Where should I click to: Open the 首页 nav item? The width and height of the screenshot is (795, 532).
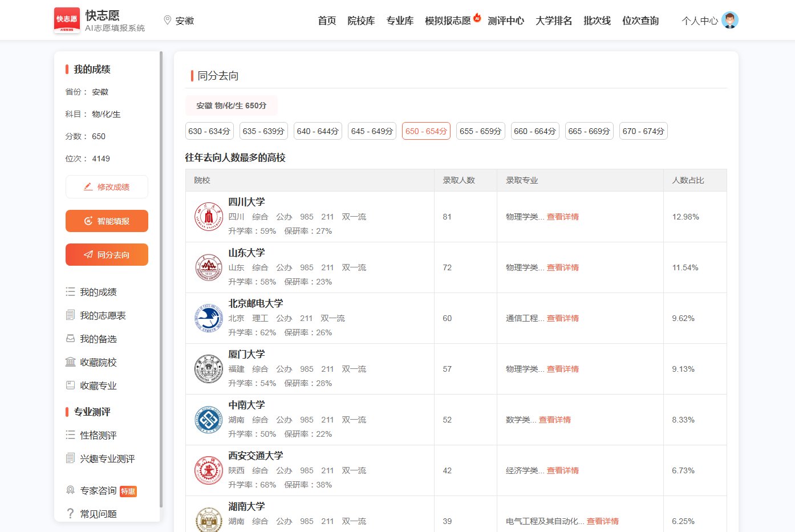pyautogui.click(x=327, y=21)
